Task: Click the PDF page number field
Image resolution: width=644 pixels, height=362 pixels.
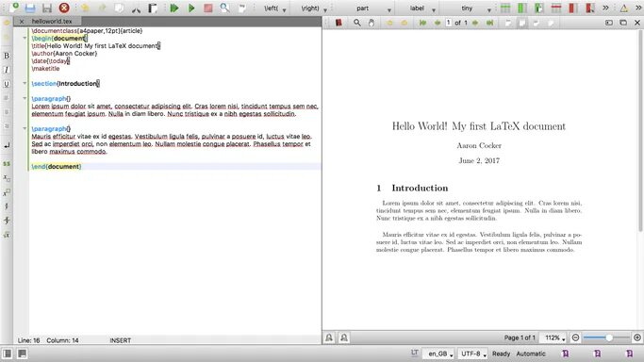Action: tap(449, 23)
